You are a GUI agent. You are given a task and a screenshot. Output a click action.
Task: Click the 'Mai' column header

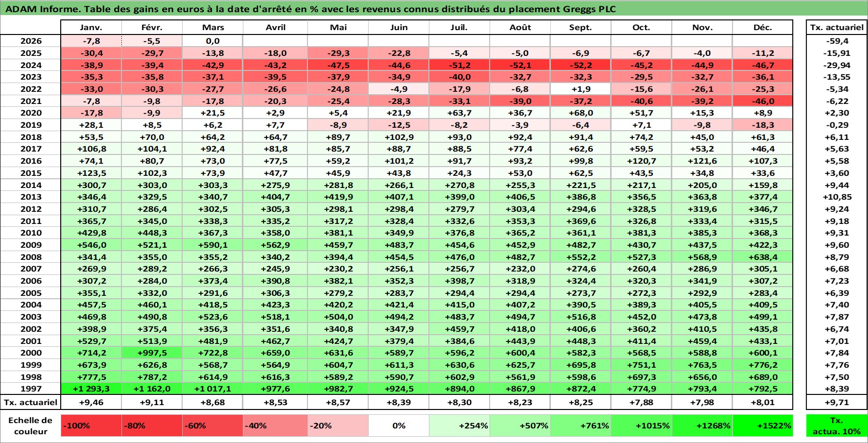click(338, 28)
